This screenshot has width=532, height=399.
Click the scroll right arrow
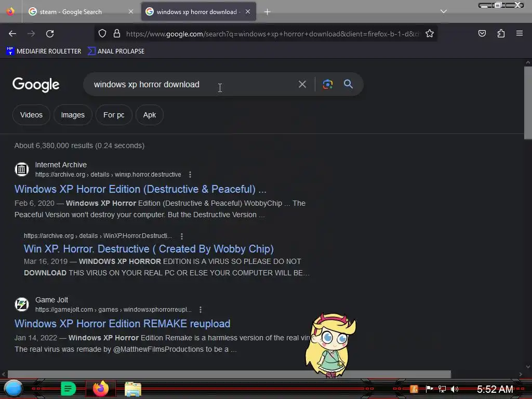pyautogui.click(x=520, y=374)
